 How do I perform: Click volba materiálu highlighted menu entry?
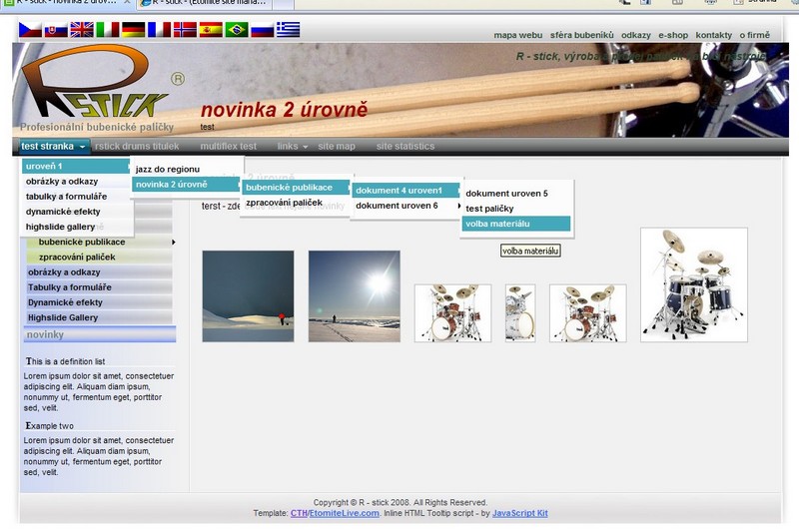tap(516, 224)
